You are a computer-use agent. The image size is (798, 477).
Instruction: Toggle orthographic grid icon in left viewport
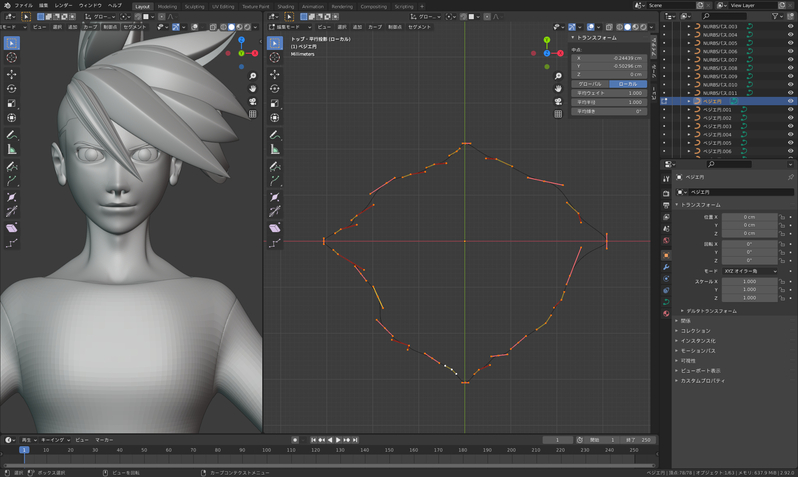(x=253, y=115)
